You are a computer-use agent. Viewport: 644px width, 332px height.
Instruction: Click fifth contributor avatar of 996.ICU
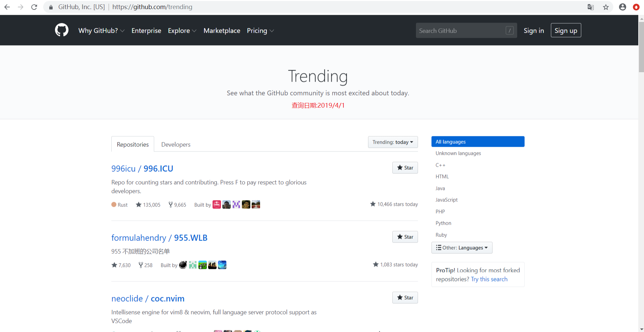coord(256,204)
